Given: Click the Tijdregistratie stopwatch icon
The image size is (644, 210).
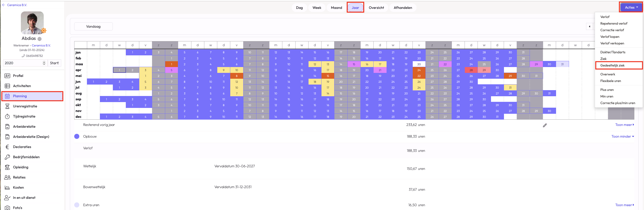Looking at the screenshot, I should (x=7, y=116).
